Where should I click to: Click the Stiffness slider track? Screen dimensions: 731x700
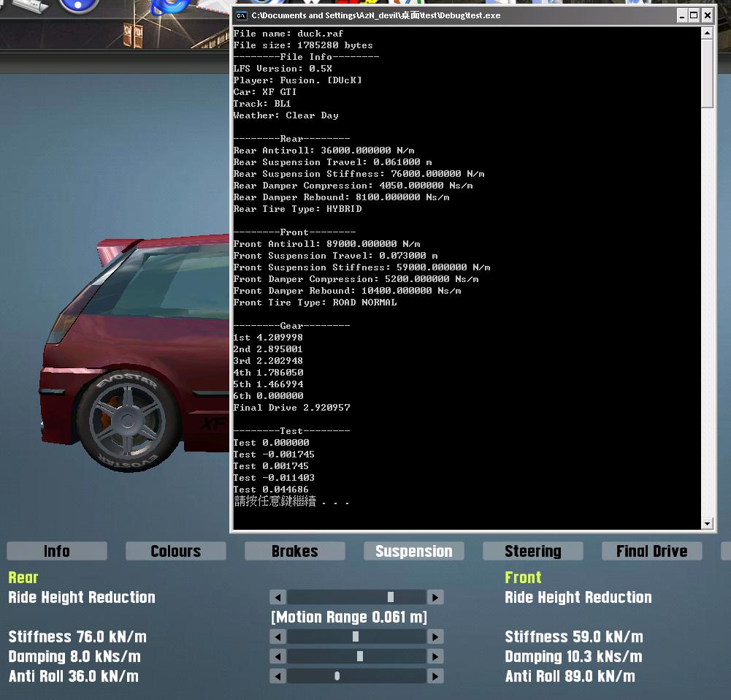356,636
